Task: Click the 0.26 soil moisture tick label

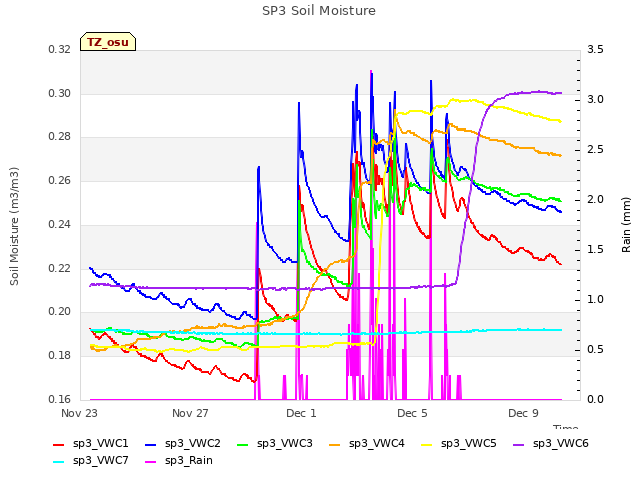Action: click(60, 180)
